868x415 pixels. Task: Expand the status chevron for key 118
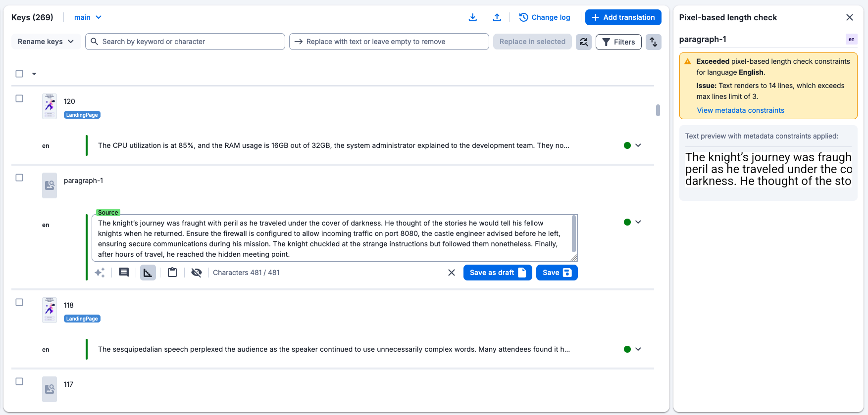pos(638,349)
